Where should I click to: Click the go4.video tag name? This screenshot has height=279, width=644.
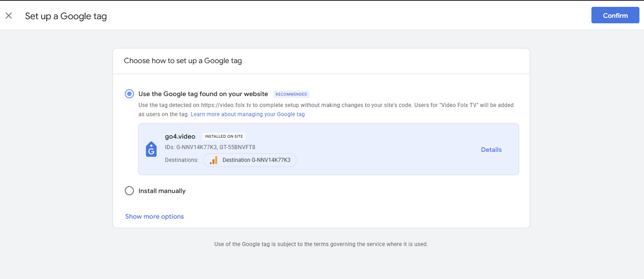[x=180, y=136]
